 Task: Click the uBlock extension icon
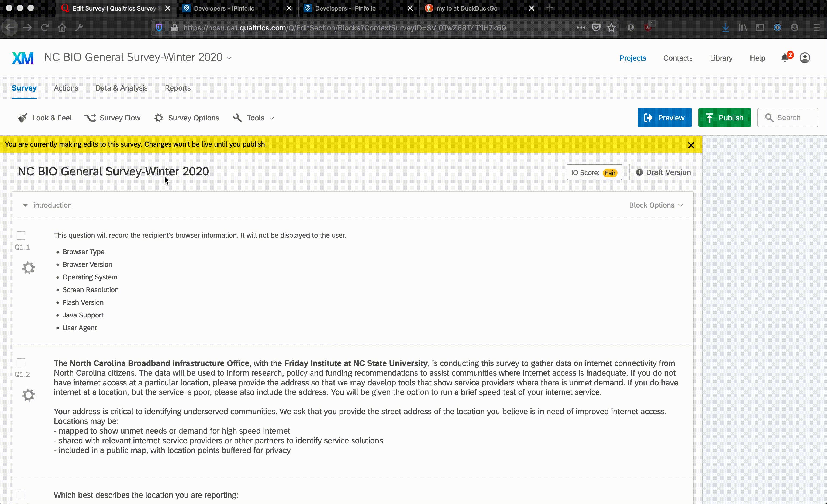pyautogui.click(x=649, y=27)
